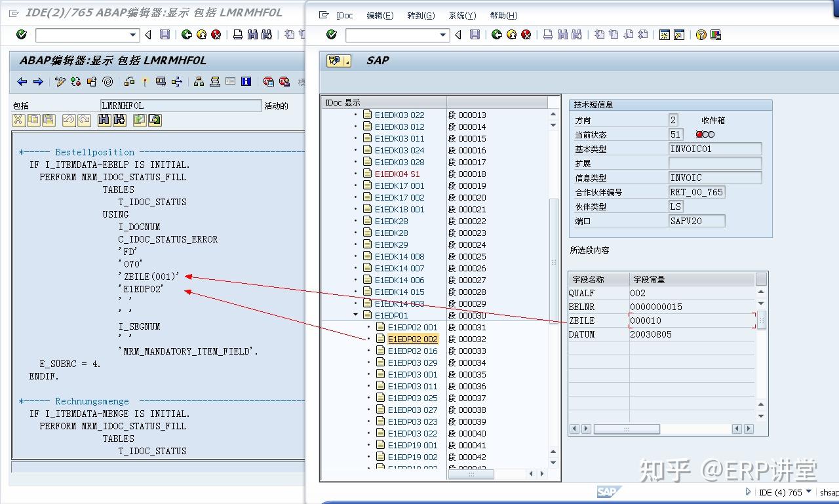Select the E1EDK04 S1 segment
Viewport: 839px width, 504px height.
pyautogui.click(x=397, y=174)
